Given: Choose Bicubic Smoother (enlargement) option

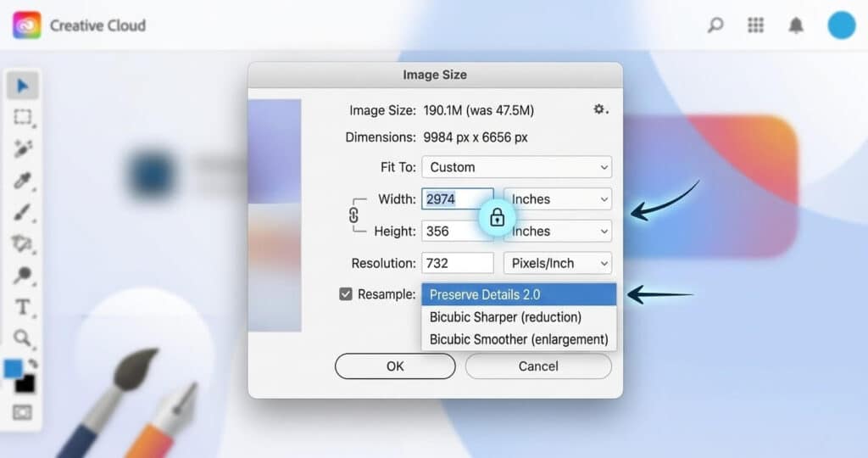Looking at the screenshot, I should [519, 339].
